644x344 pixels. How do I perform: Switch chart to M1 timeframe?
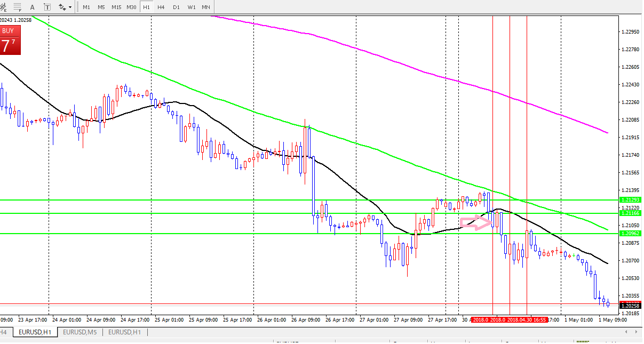click(86, 7)
